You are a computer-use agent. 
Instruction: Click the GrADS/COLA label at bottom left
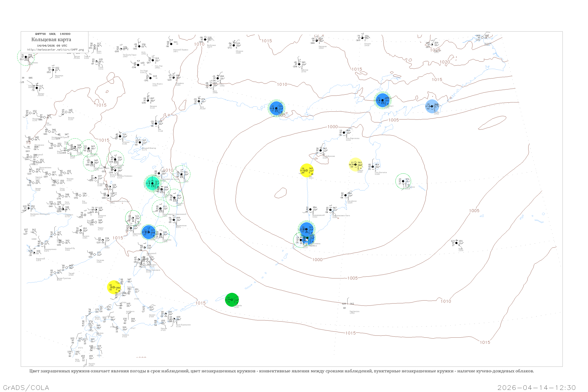click(x=26, y=387)
